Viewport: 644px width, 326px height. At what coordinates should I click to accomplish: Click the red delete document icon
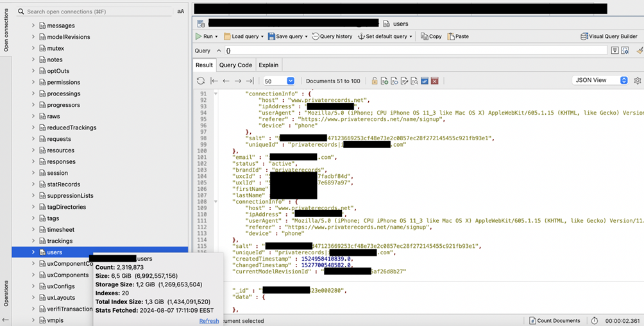pos(434,81)
